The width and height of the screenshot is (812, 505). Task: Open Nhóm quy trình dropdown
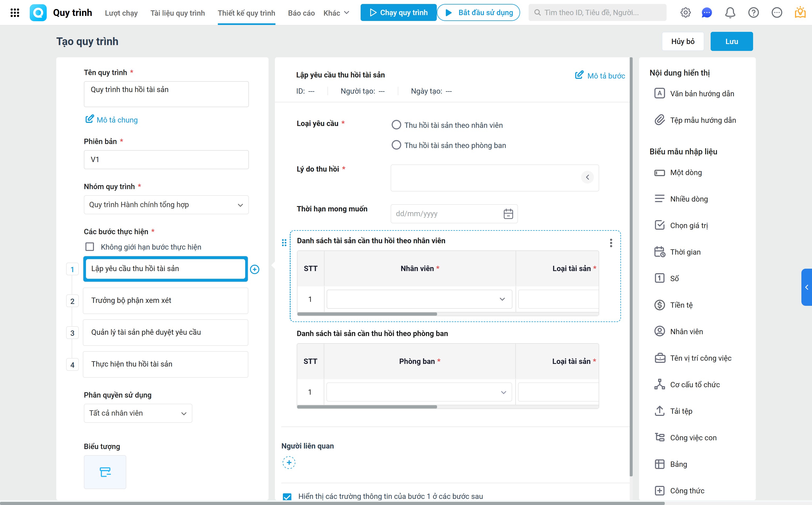pyautogui.click(x=166, y=205)
